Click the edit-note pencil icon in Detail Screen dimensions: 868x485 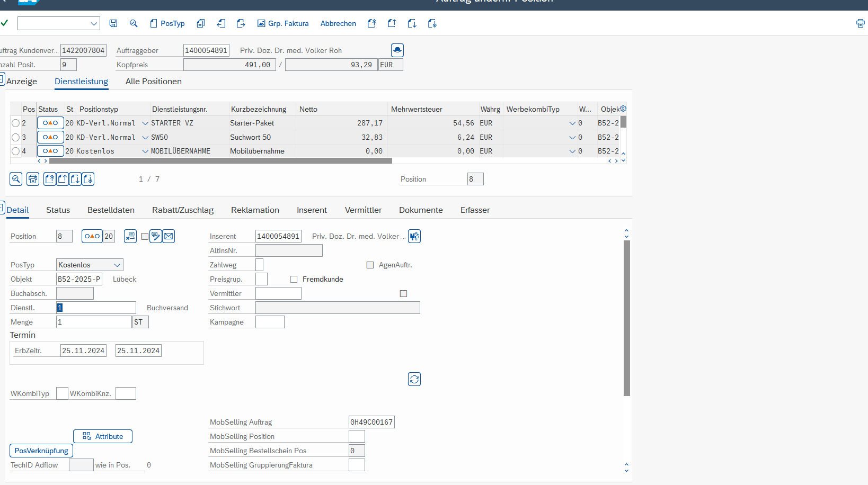pos(156,236)
